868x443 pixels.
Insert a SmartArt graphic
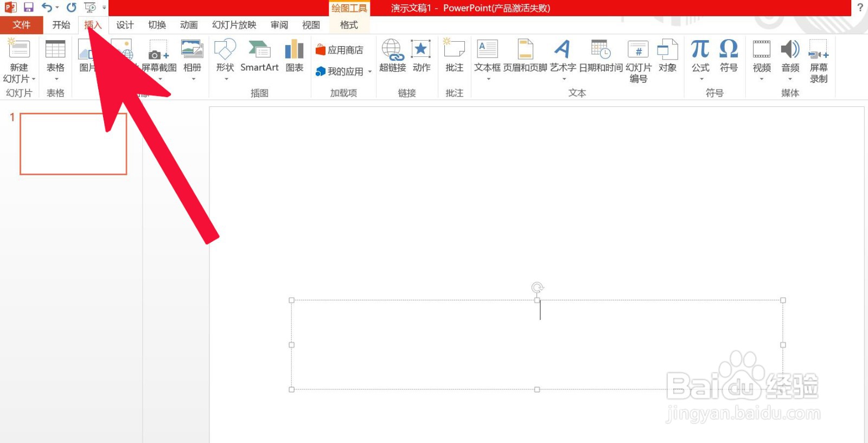259,56
